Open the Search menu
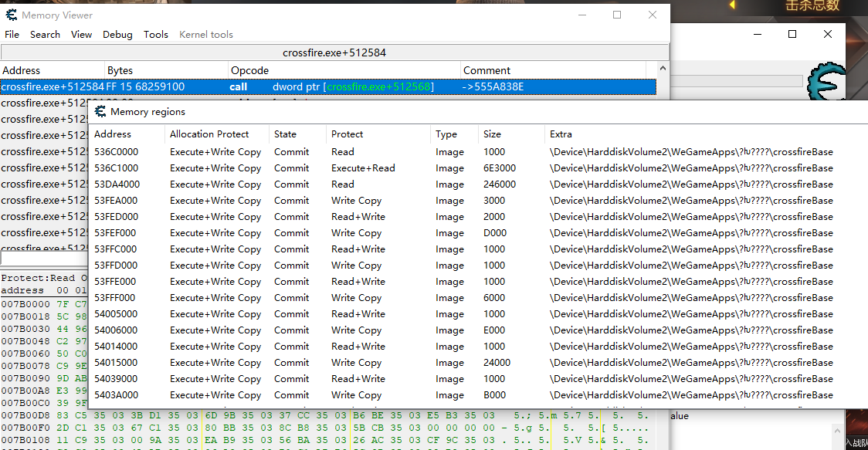The image size is (868, 450). pos(45,34)
